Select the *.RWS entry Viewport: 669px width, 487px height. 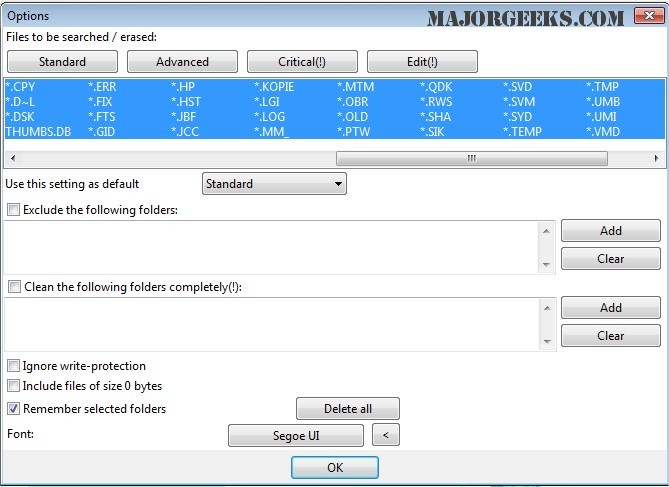coord(436,102)
